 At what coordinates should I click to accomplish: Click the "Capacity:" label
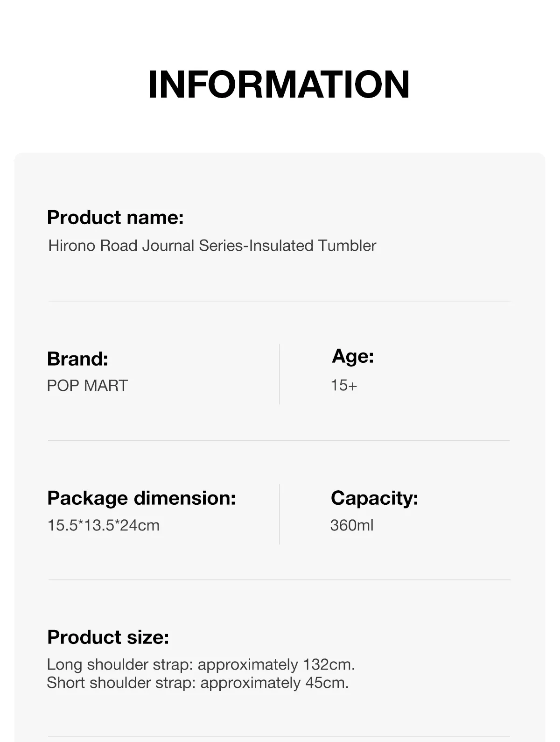click(374, 498)
